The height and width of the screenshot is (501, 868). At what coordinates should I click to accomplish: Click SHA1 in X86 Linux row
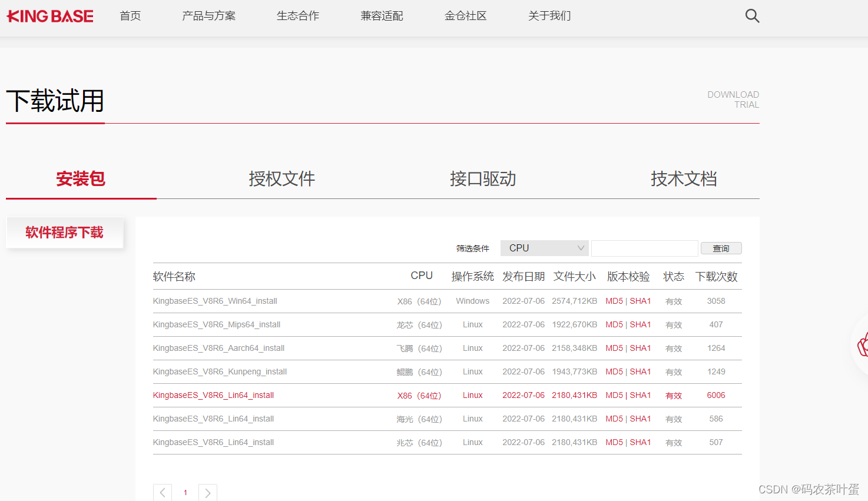click(x=641, y=395)
